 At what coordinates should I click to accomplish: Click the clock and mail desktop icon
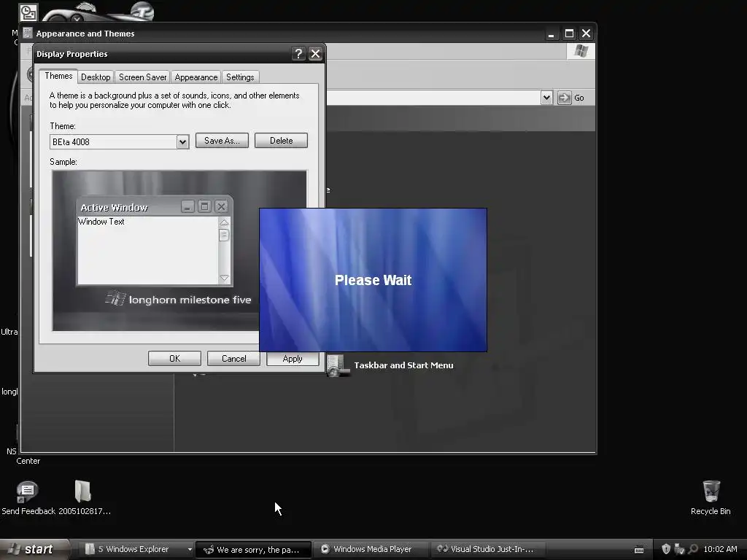point(28,13)
